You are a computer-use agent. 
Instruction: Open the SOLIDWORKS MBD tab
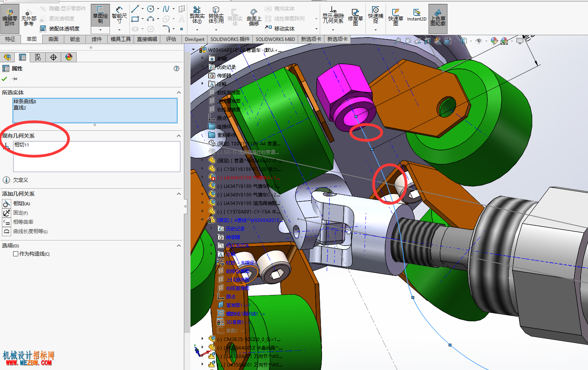pyautogui.click(x=275, y=39)
